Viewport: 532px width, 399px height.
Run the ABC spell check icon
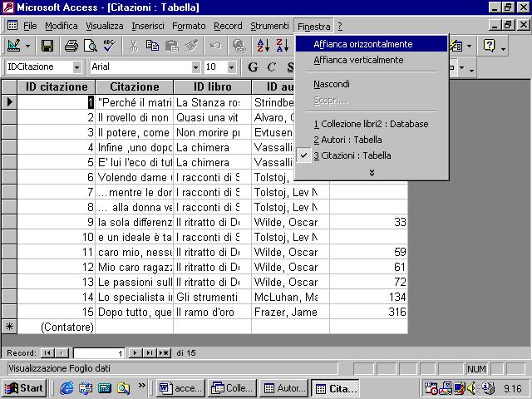pos(110,46)
